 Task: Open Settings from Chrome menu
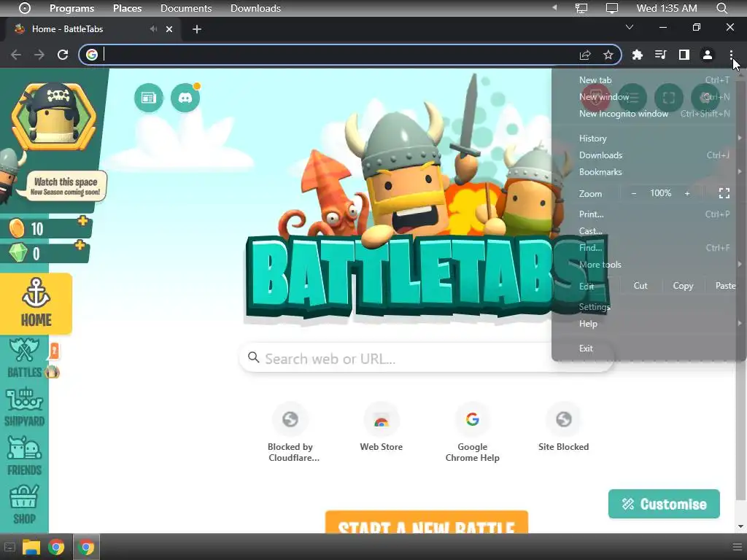[x=649, y=307]
